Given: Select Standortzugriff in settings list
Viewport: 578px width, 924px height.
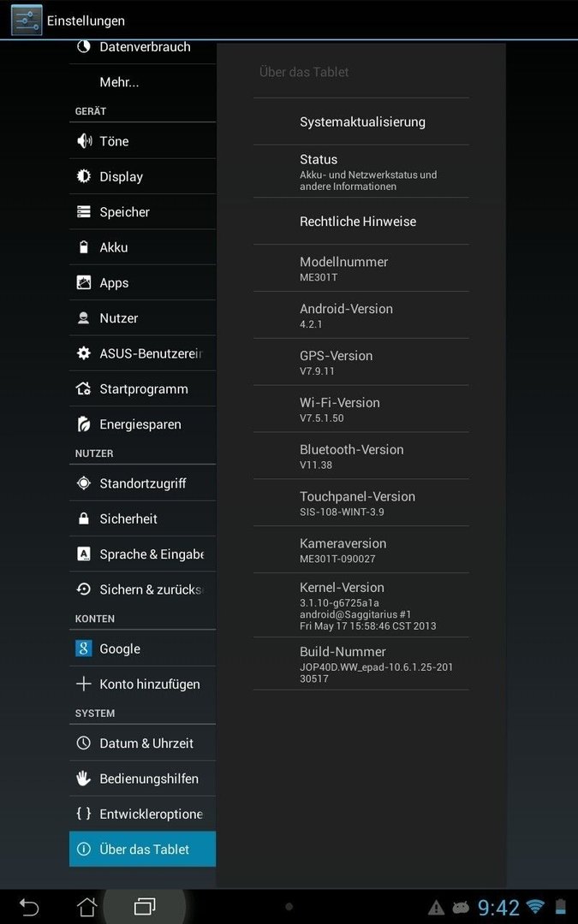Looking at the screenshot, I should 142,483.
